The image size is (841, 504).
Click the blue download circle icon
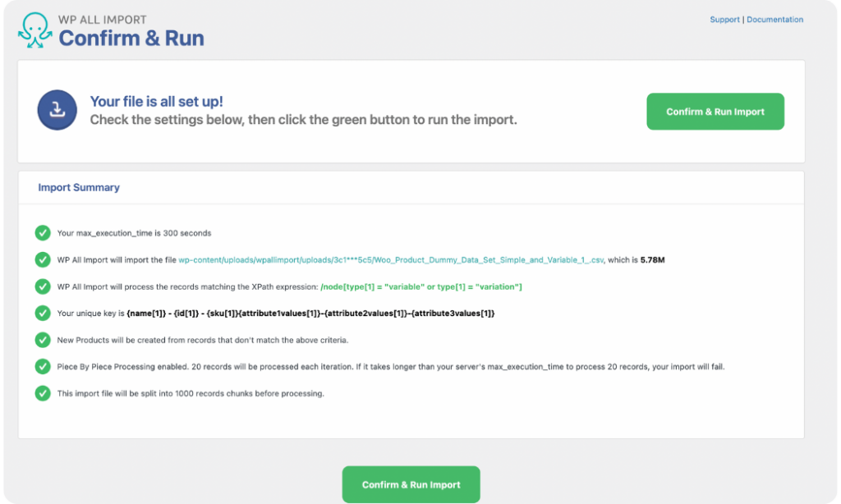pos(57,110)
